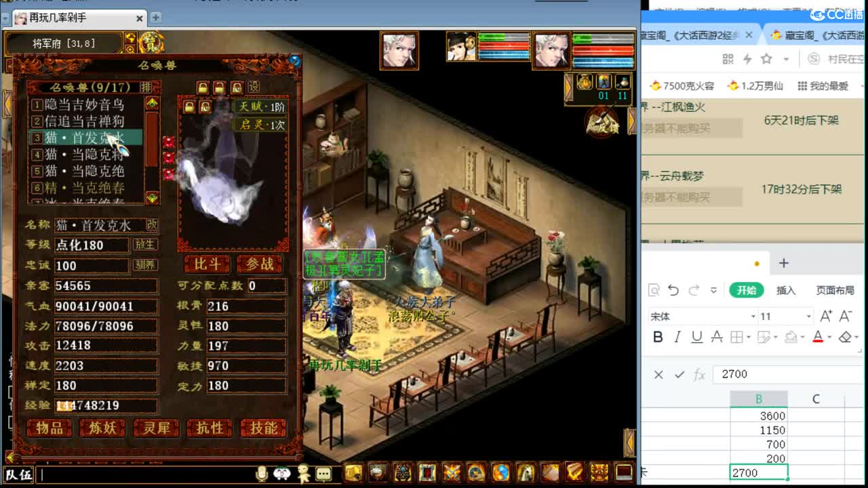
Task: Click the 宝 treasure medallion near map name
Action: [151, 43]
